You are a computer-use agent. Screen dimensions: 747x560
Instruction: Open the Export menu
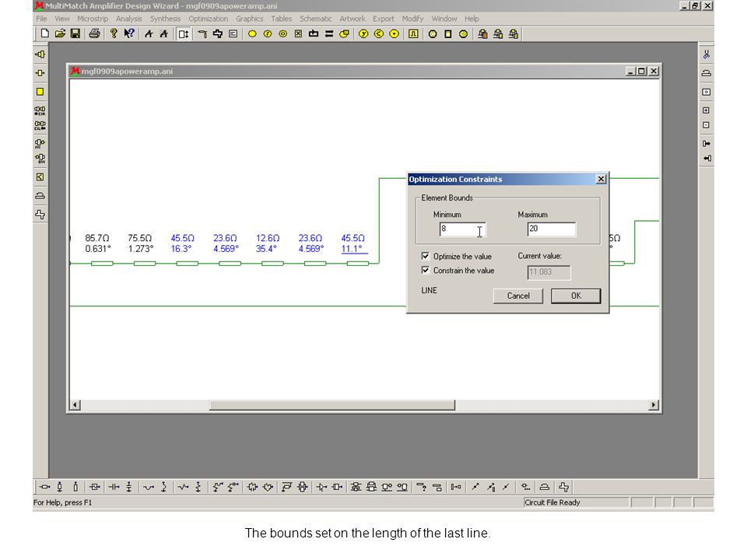coord(384,19)
